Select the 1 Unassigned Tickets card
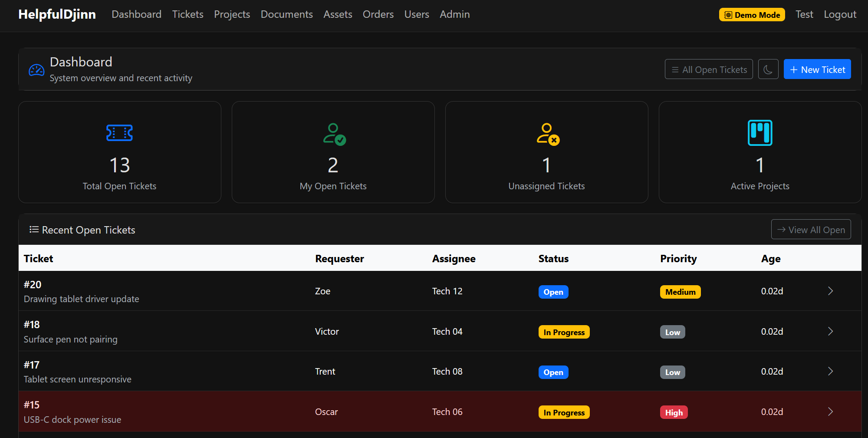 [547, 152]
